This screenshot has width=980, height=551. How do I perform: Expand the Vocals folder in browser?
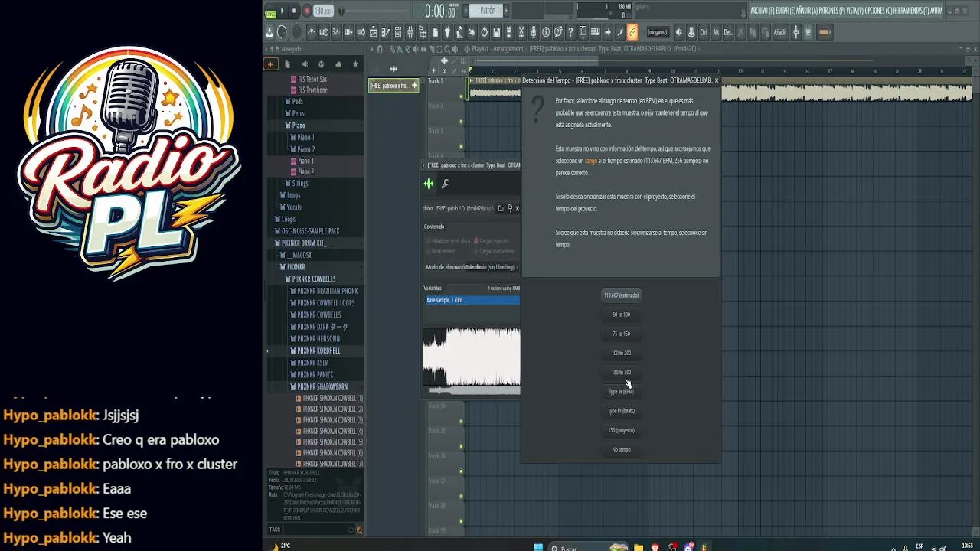(x=293, y=207)
